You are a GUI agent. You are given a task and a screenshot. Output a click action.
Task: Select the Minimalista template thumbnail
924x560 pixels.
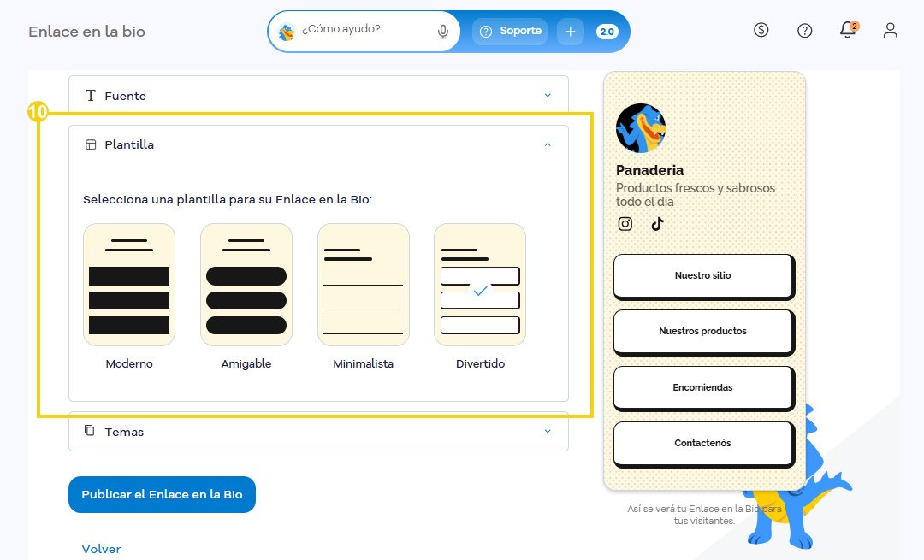point(363,285)
